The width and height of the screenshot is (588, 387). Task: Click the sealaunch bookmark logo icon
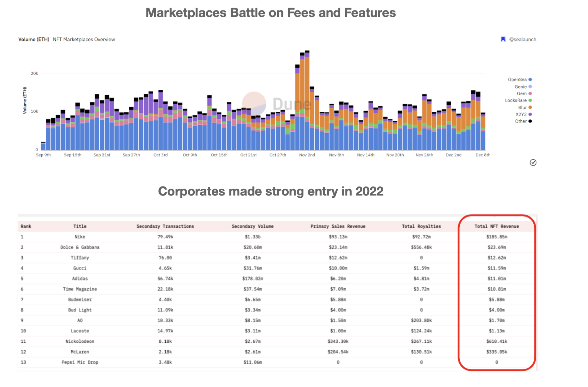pyautogui.click(x=503, y=39)
